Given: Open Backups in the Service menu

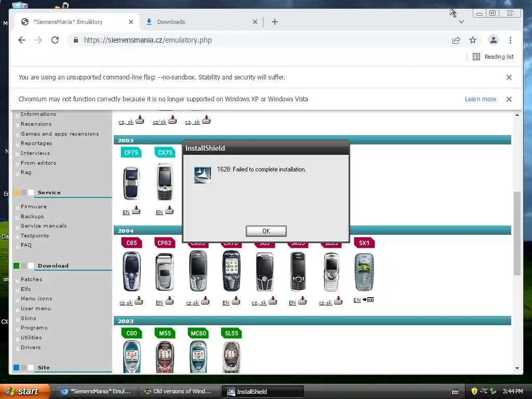Looking at the screenshot, I should [x=32, y=217].
